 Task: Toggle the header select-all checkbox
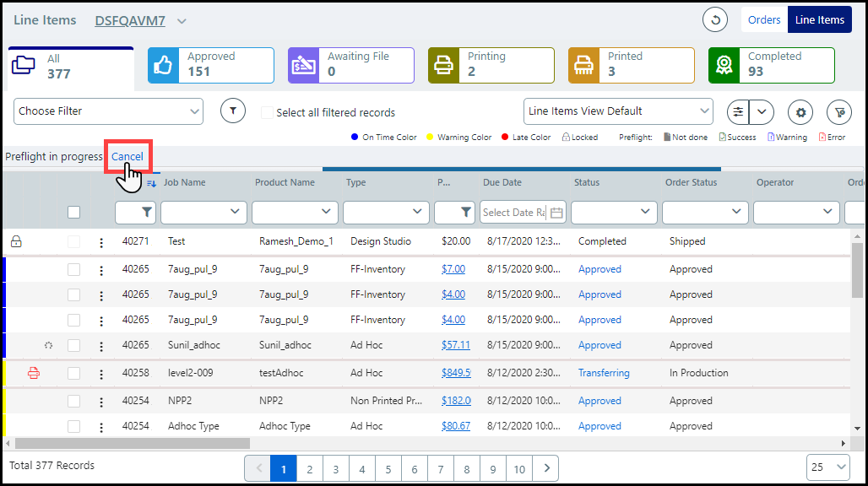74,213
